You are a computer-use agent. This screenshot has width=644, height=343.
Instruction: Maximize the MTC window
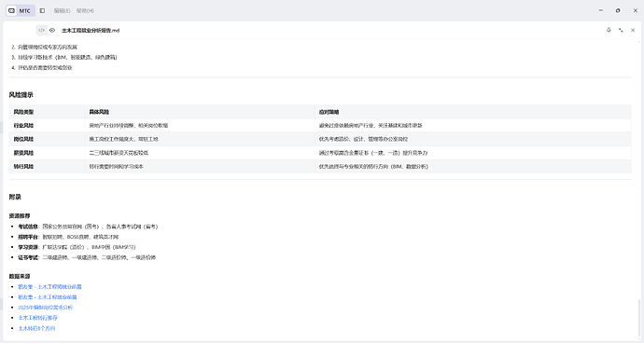[x=618, y=10]
